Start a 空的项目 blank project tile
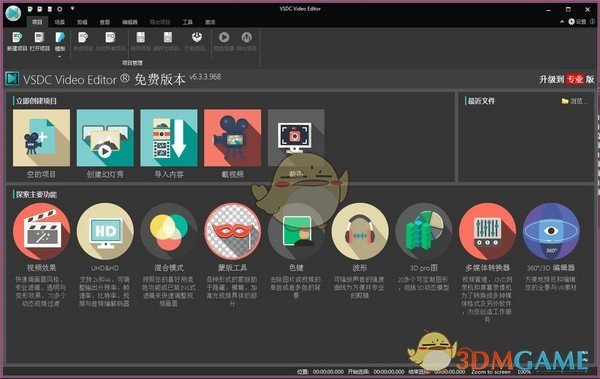This screenshot has height=379, width=600. [x=41, y=138]
